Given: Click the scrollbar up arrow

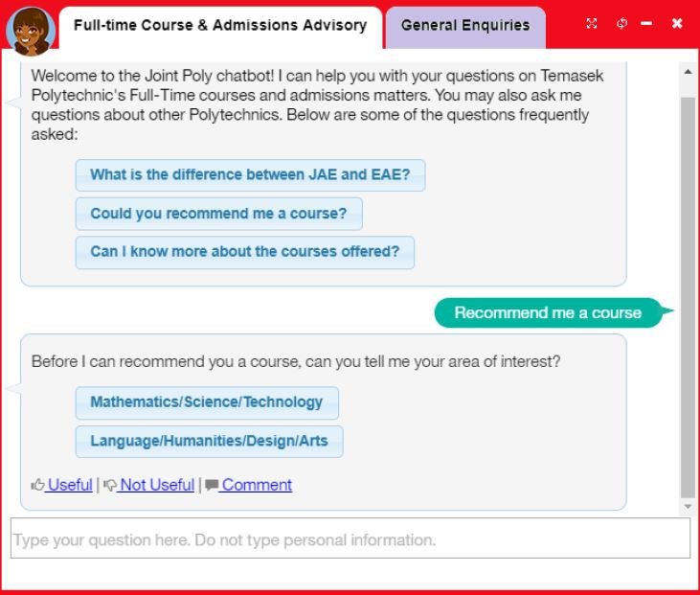Looking at the screenshot, I should pos(689,72).
